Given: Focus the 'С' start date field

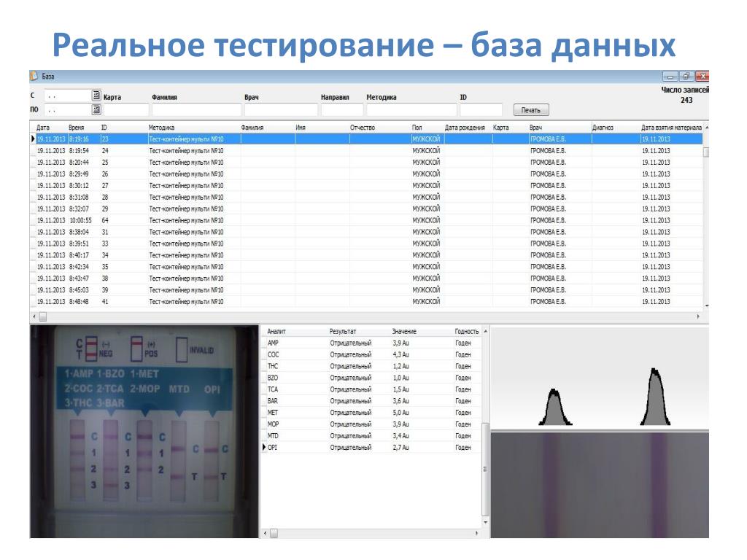Looking at the screenshot, I should coord(67,96).
